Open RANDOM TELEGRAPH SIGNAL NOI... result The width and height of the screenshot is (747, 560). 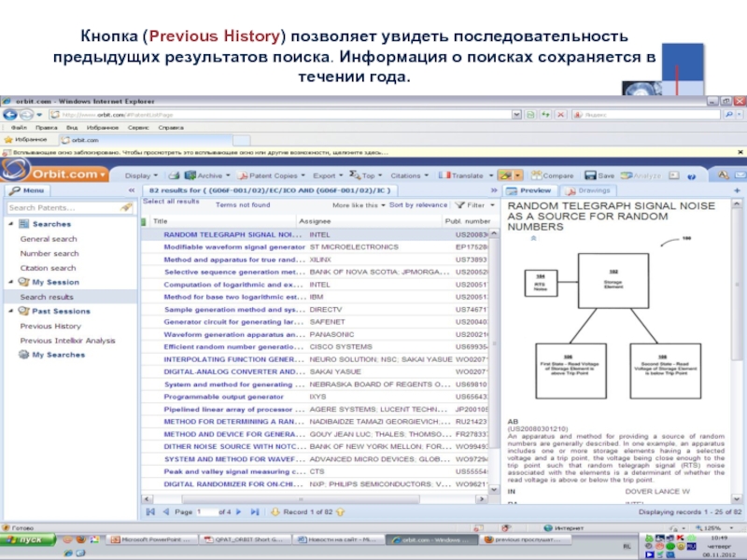coord(233,234)
